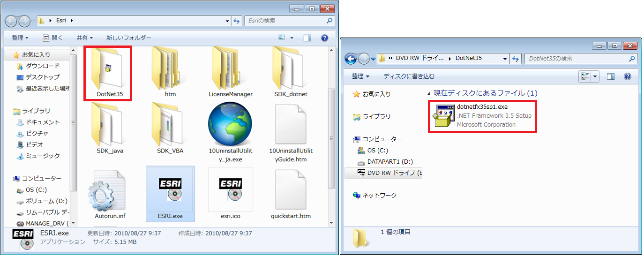
Task: Open help in the DotNet35 window
Action: click(628, 76)
